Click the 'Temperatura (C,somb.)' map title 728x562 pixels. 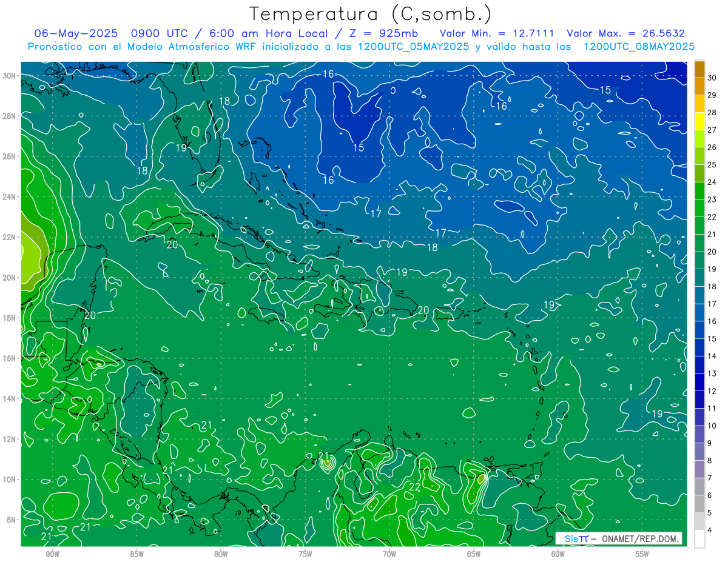click(370, 15)
